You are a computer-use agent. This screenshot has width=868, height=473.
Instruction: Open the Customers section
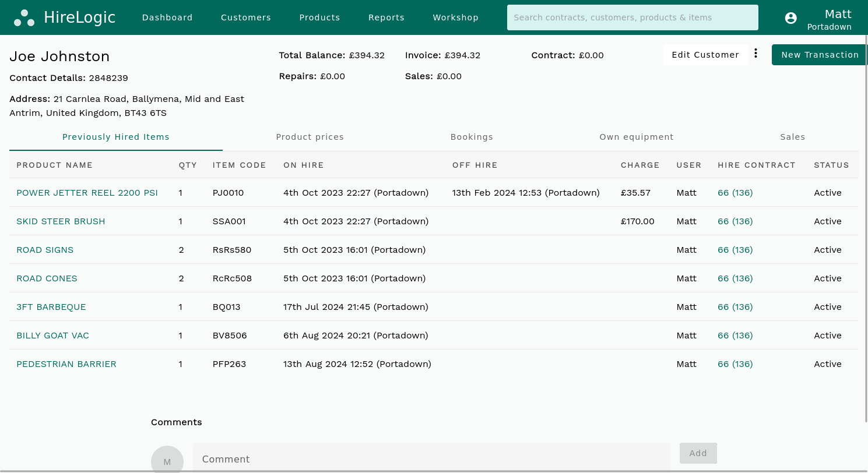[x=245, y=17]
